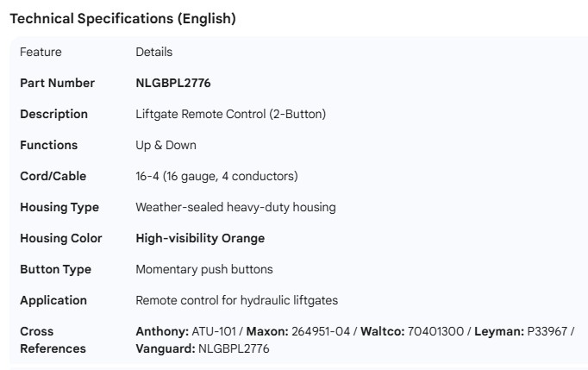Viewport: 588px width, 370px height.
Task: Click the Liftgate Remote Control (2-Button) text
Action: (230, 114)
